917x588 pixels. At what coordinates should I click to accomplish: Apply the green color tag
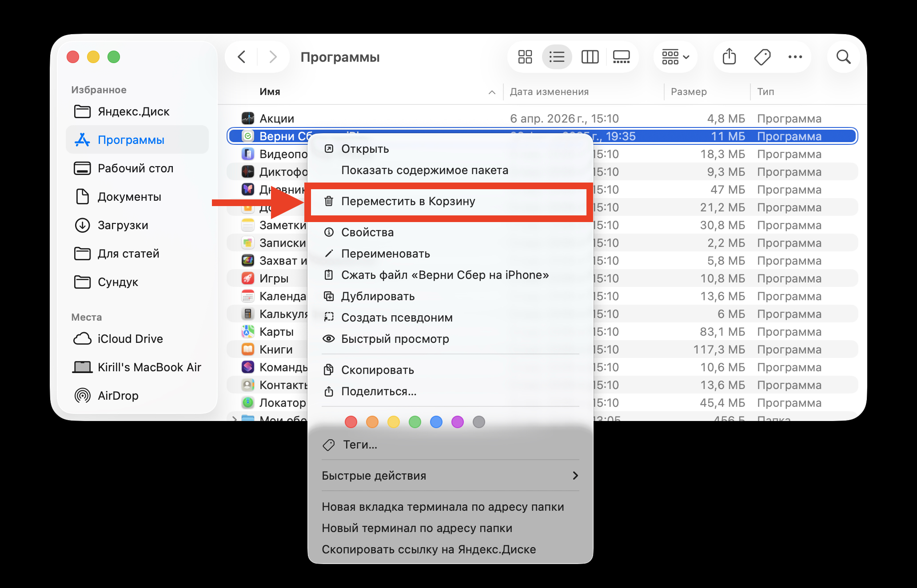pyautogui.click(x=415, y=422)
